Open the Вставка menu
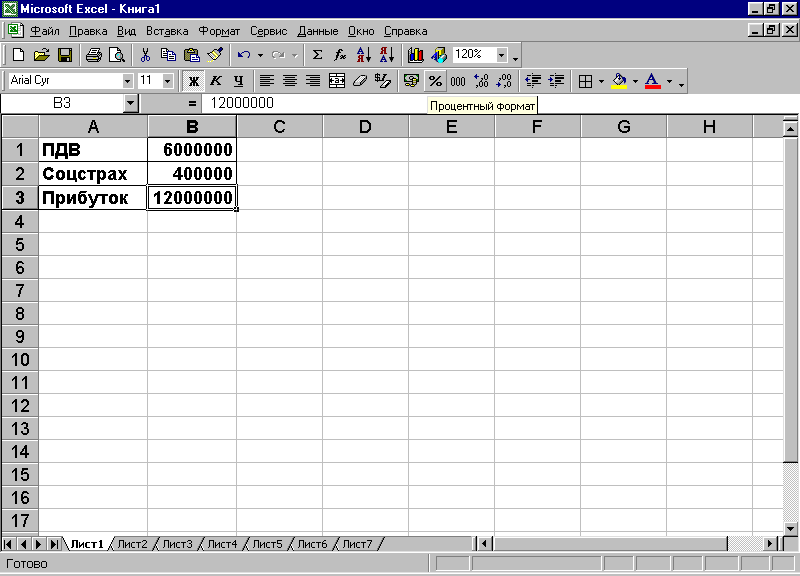The image size is (800, 576). pos(167,31)
